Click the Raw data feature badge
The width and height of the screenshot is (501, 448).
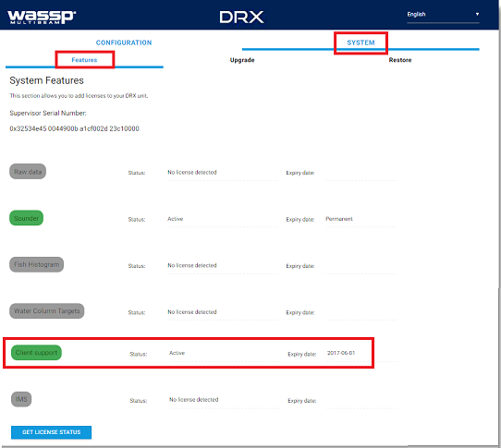[x=28, y=172]
